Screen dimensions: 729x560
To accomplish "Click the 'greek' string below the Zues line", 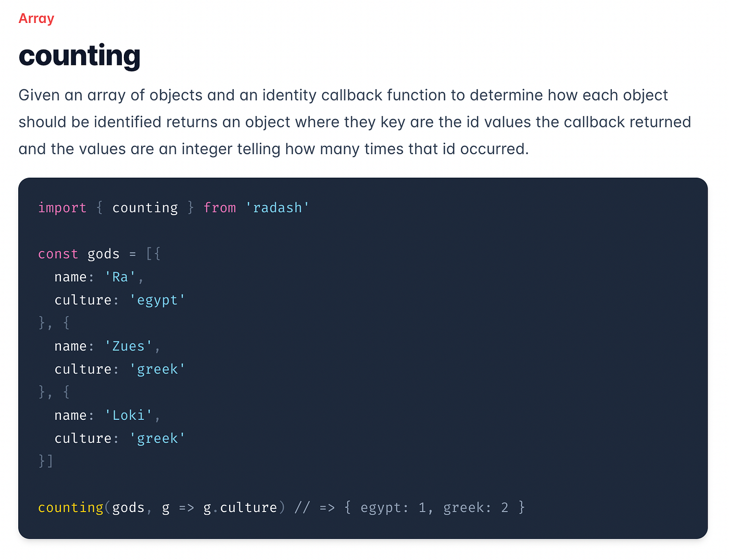I will pos(157,369).
